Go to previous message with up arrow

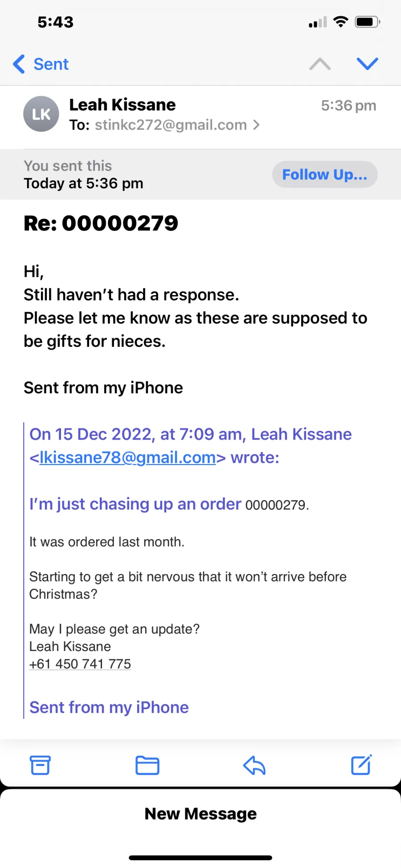click(320, 64)
